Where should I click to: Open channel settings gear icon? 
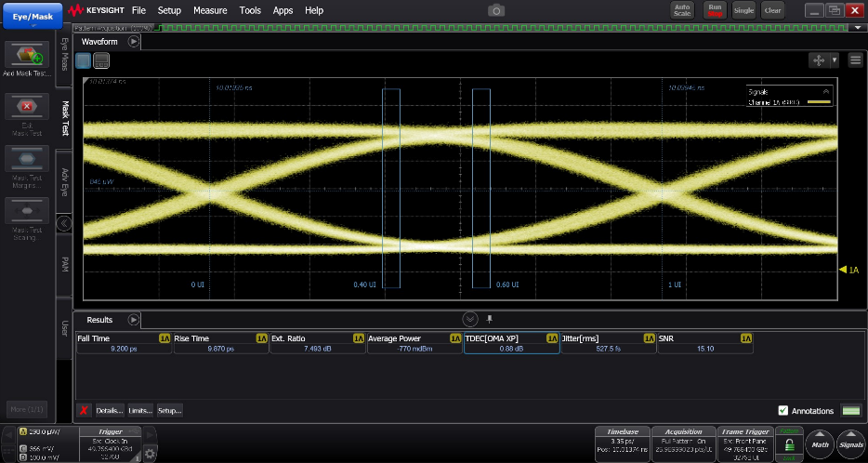point(150,453)
